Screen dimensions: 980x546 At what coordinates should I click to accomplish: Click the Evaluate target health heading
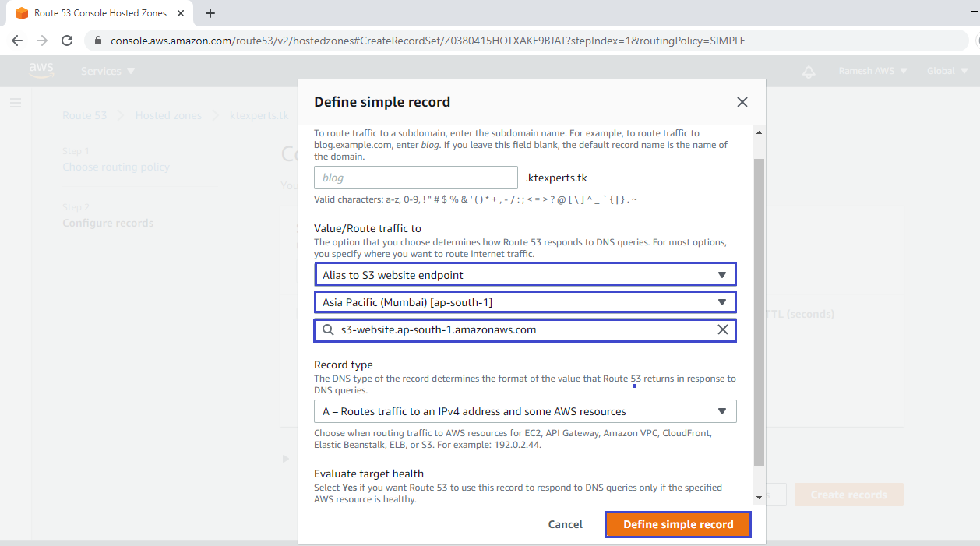368,474
